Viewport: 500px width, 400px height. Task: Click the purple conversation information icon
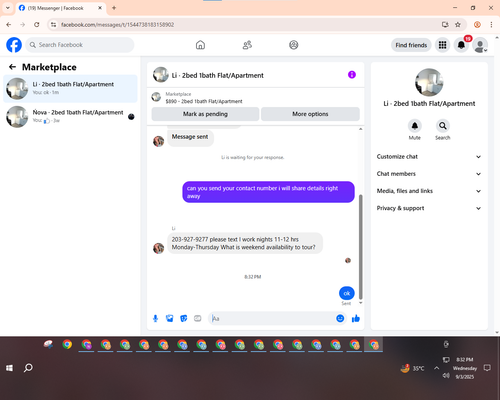[x=352, y=75]
